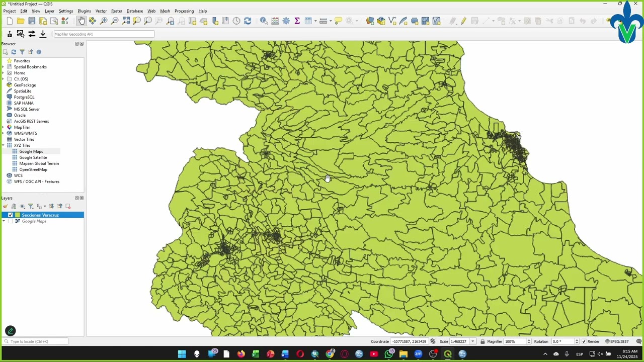
Task: Expand Spatial Bookmarks tree node
Action: 4,67
